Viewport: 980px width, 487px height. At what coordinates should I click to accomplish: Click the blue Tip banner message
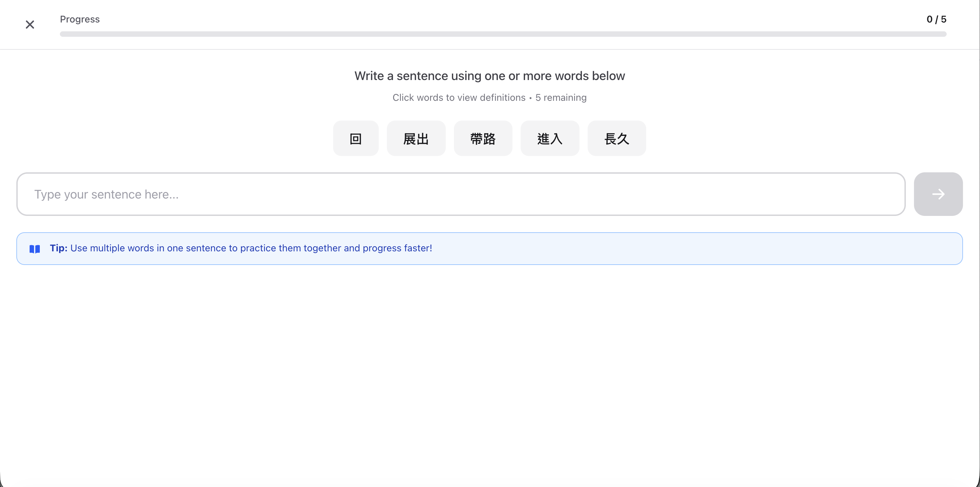pyautogui.click(x=251, y=248)
